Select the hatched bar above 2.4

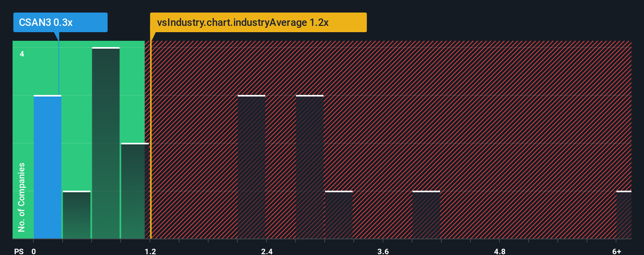[251, 167]
